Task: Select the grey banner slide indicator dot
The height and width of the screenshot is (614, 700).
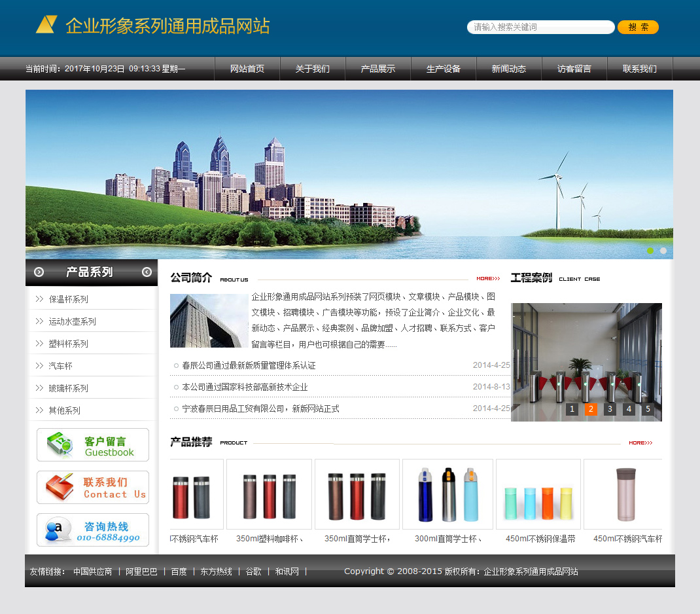Action: [663, 251]
